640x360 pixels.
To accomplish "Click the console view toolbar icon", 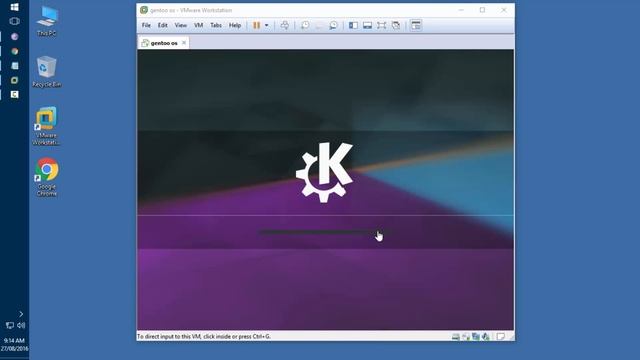I will 416,25.
